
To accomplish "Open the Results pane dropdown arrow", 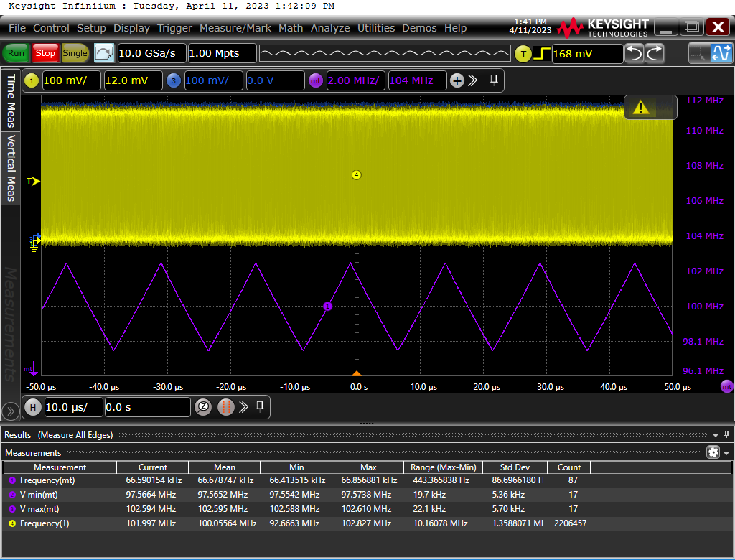I will pyautogui.click(x=716, y=435).
